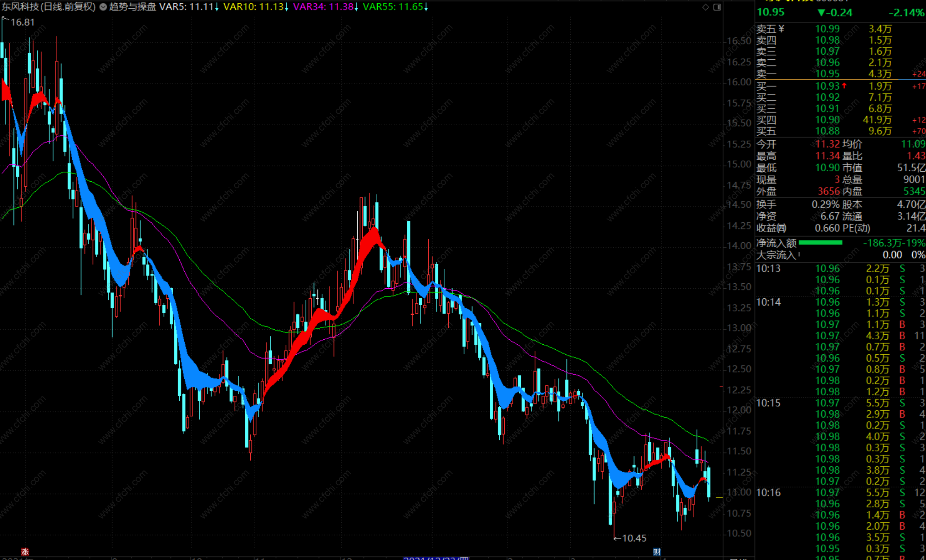Viewport: 926px width, 560px height.
Task: Click the green 净流入额 progress bar
Action: click(820, 243)
